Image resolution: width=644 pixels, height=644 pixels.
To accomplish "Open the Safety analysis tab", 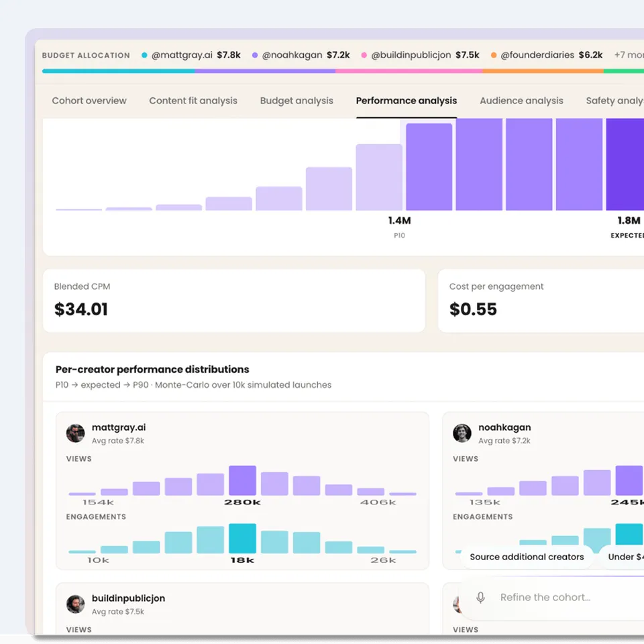I will coord(615,101).
